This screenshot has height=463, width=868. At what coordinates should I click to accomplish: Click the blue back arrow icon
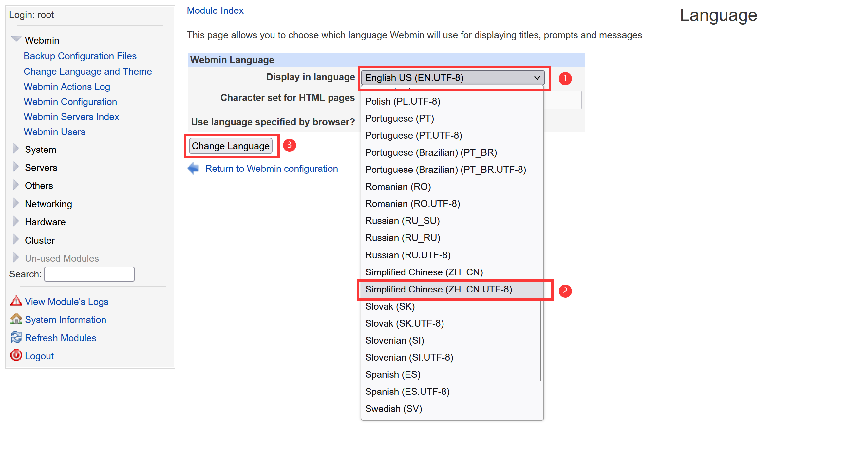[x=193, y=168]
